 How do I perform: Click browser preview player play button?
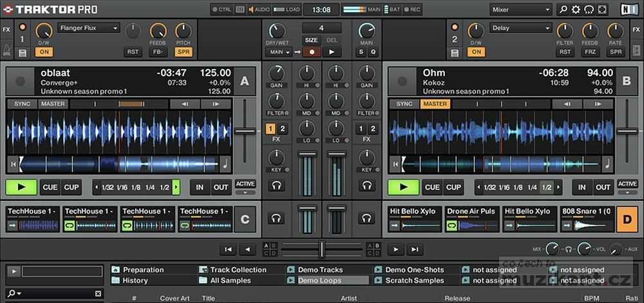(14, 271)
